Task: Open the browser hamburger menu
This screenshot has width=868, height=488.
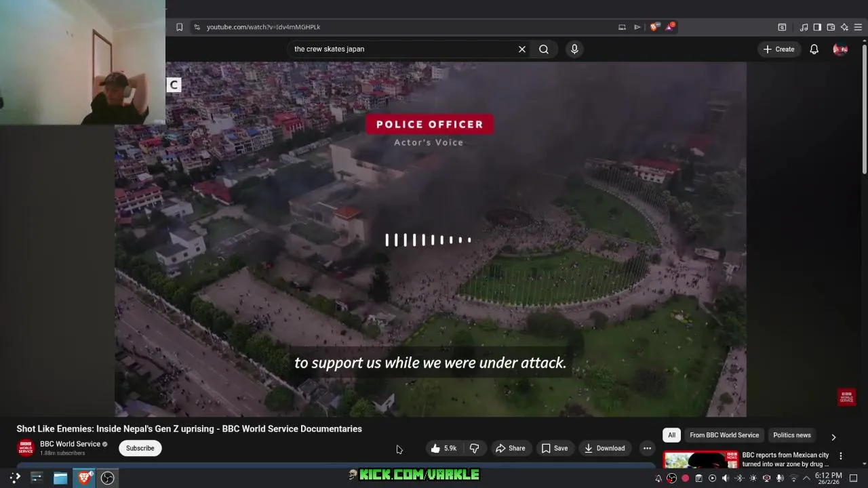Action: (858, 27)
